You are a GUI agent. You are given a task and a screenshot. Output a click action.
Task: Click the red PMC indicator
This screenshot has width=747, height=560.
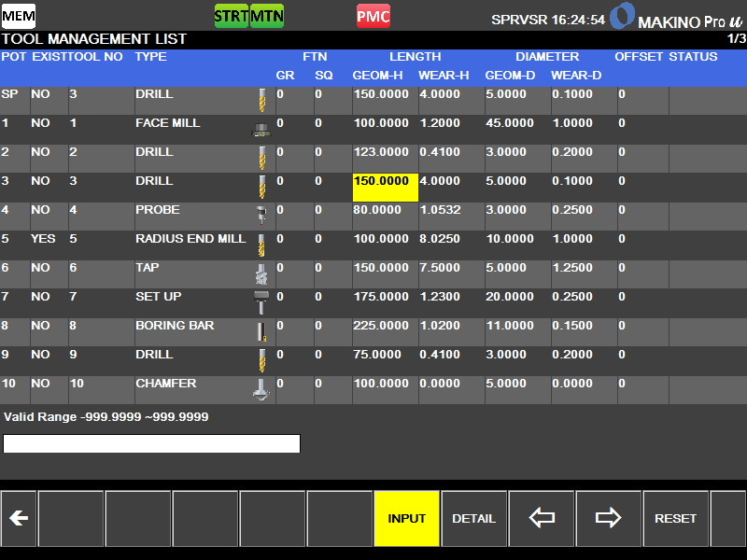point(373,16)
